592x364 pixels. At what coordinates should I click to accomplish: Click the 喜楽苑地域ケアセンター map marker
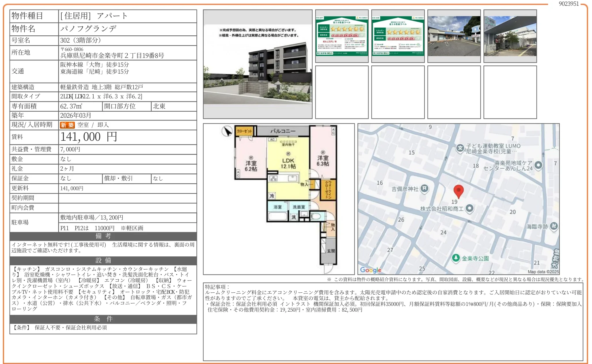coord(538,165)
